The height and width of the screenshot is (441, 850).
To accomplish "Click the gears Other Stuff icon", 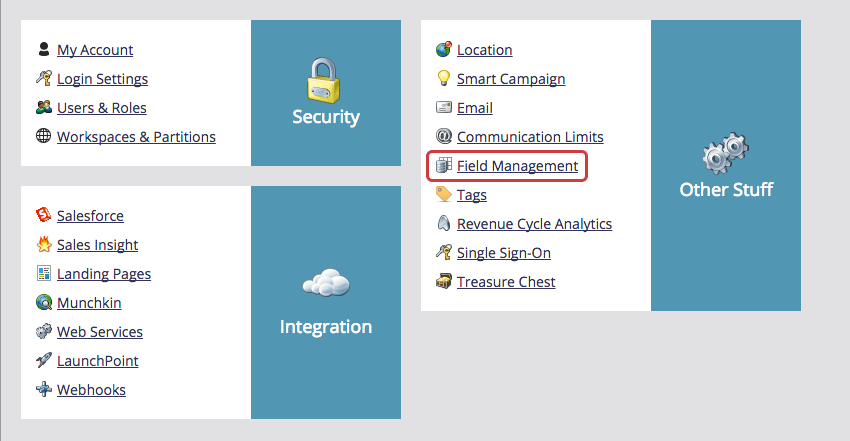I will pyautogui.click(x=725, y=153).
